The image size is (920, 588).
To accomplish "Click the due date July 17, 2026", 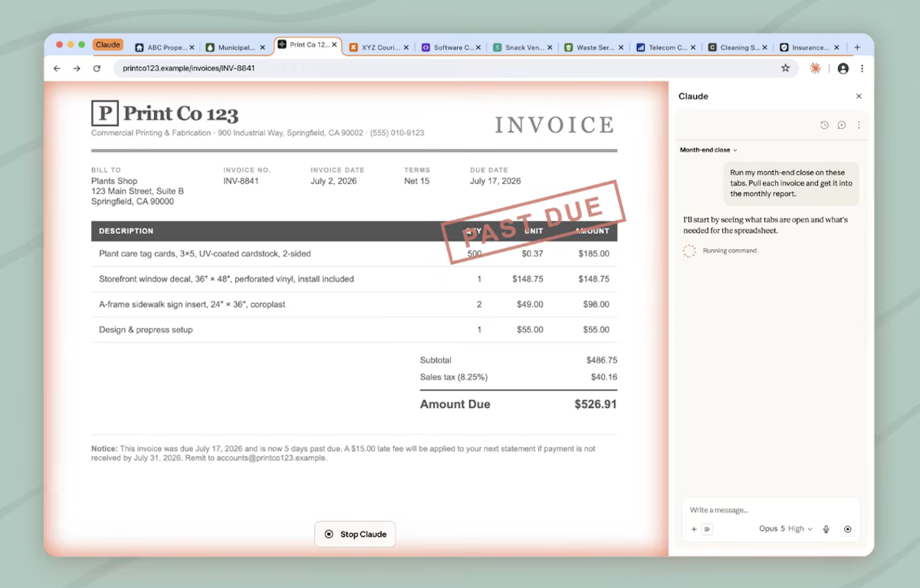I will (495, 182).
